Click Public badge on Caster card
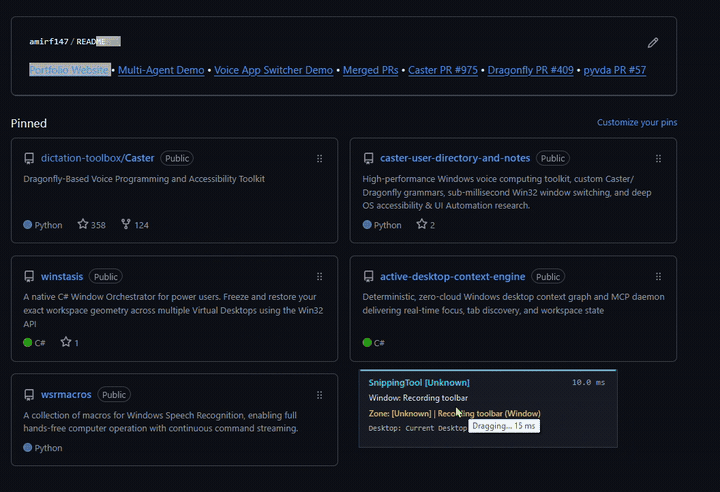 pos(177,158)
